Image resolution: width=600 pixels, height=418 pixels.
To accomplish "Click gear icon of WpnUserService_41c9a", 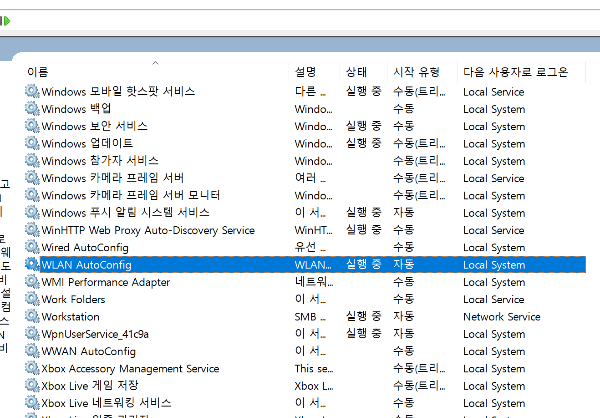I will [x=32, y=333].
